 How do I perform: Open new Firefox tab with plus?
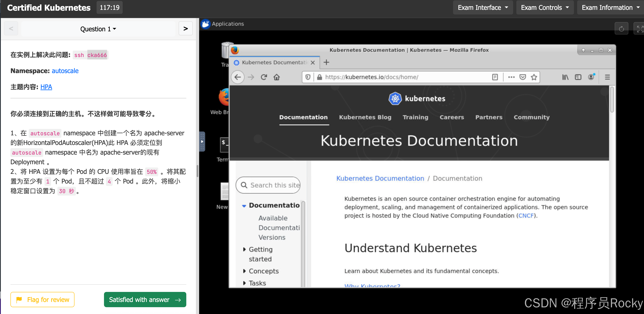(326, 62)
